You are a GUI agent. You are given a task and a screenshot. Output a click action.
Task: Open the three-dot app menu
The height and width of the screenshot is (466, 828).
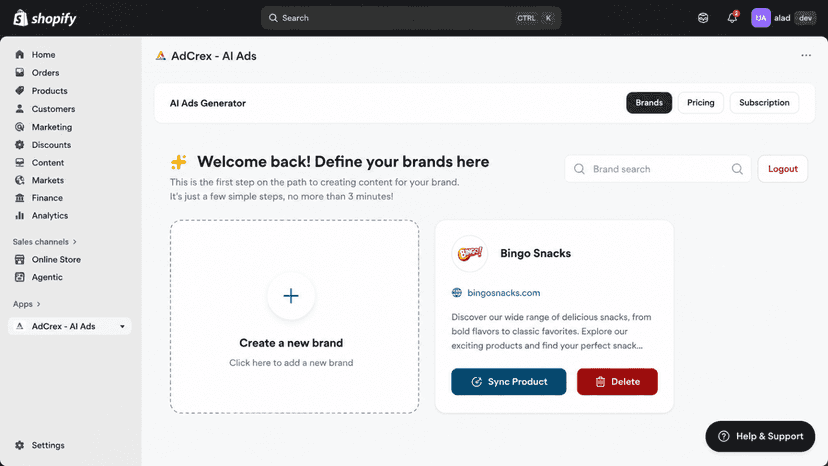[x=806, y=55]
